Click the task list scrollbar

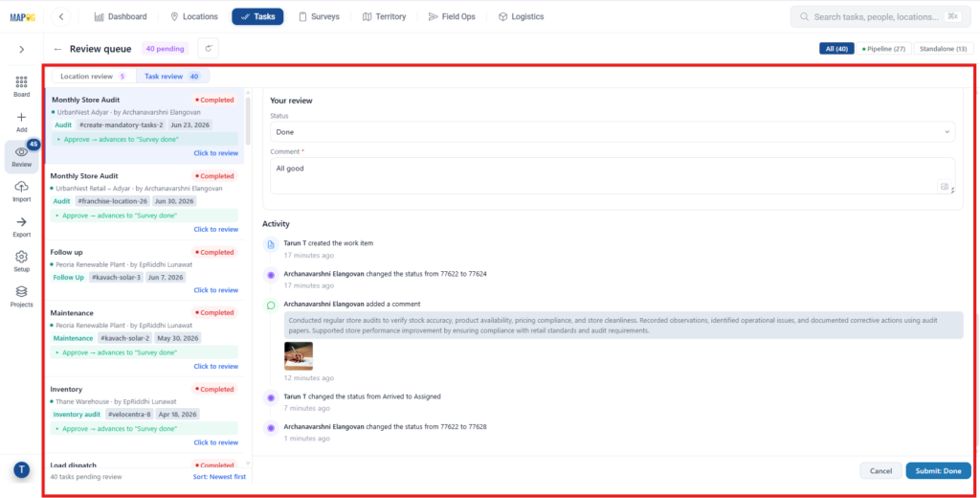[x=248, y=122]
